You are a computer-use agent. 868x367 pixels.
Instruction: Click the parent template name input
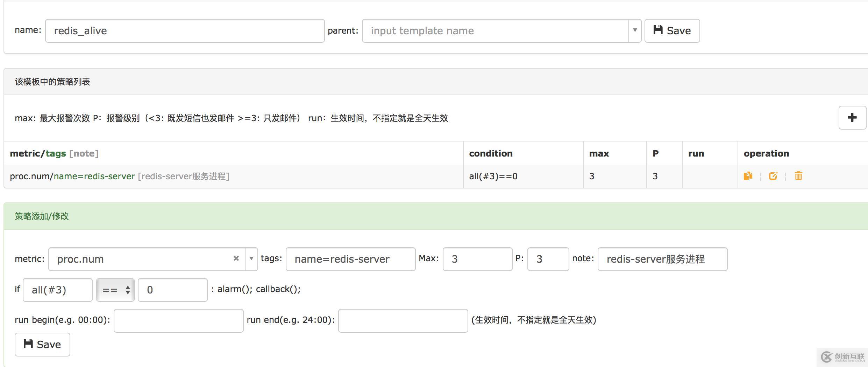[496, 31]
